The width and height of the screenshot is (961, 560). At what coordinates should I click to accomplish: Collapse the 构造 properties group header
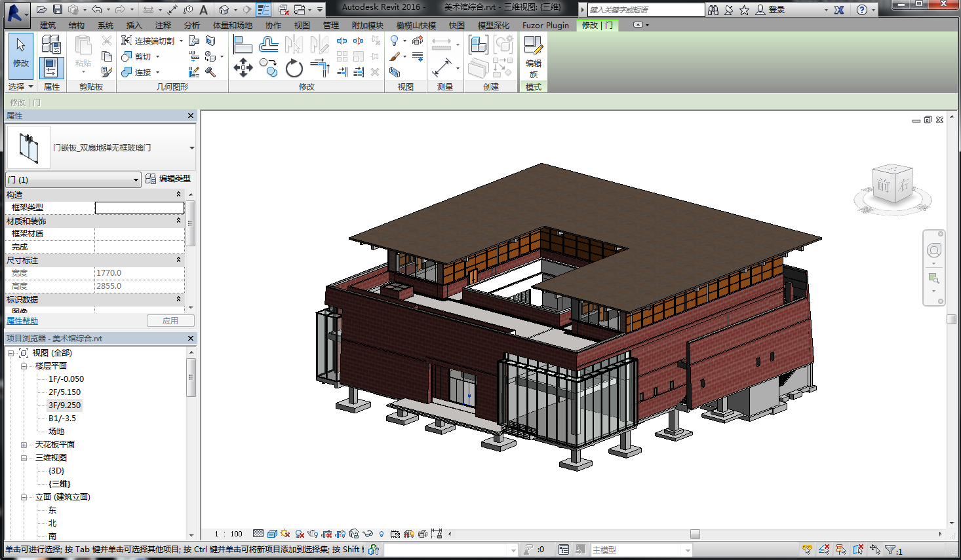click(x=95, y=195)
